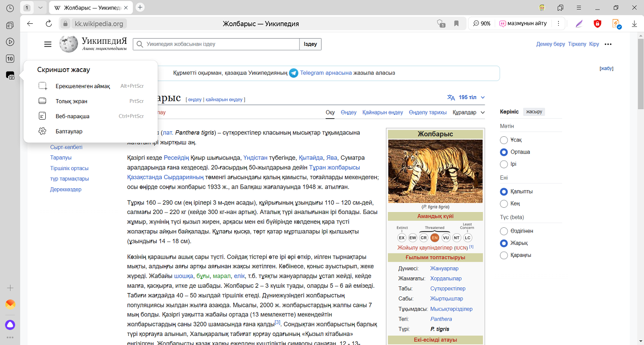Click the red shield protection icon

pos(597,23)
